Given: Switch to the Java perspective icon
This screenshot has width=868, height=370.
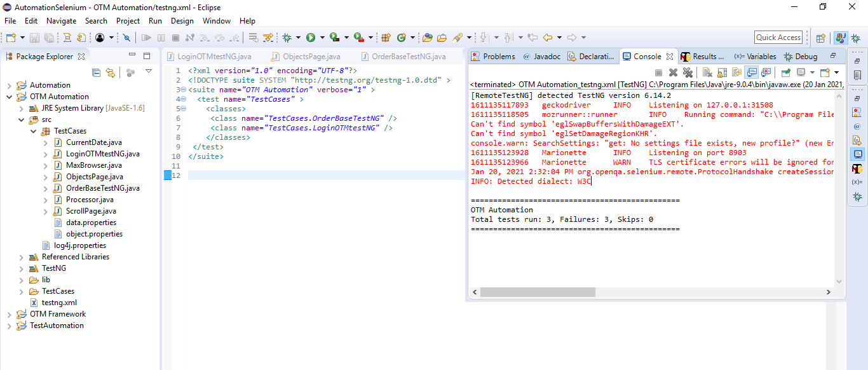Looking at the screenshot, I should [841, 38].
